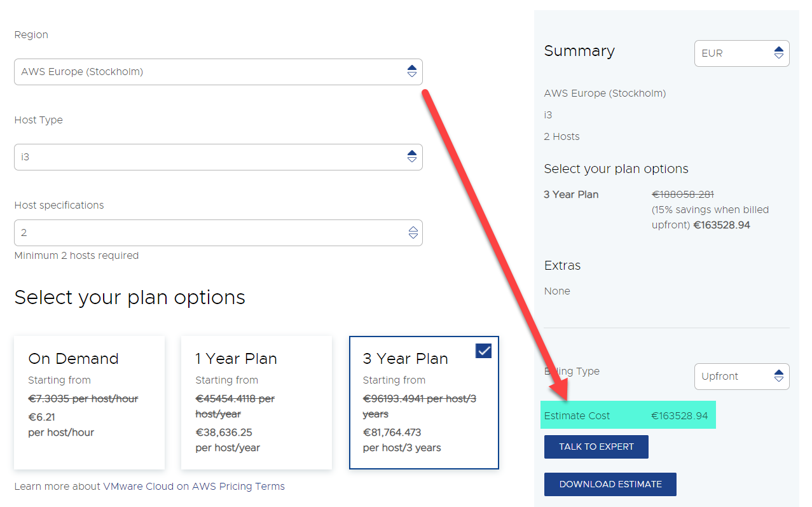This screenshot has height=507, width=812.
Task: Click the Billing Type selector arrows icon
Action: [x=779, y=377]
